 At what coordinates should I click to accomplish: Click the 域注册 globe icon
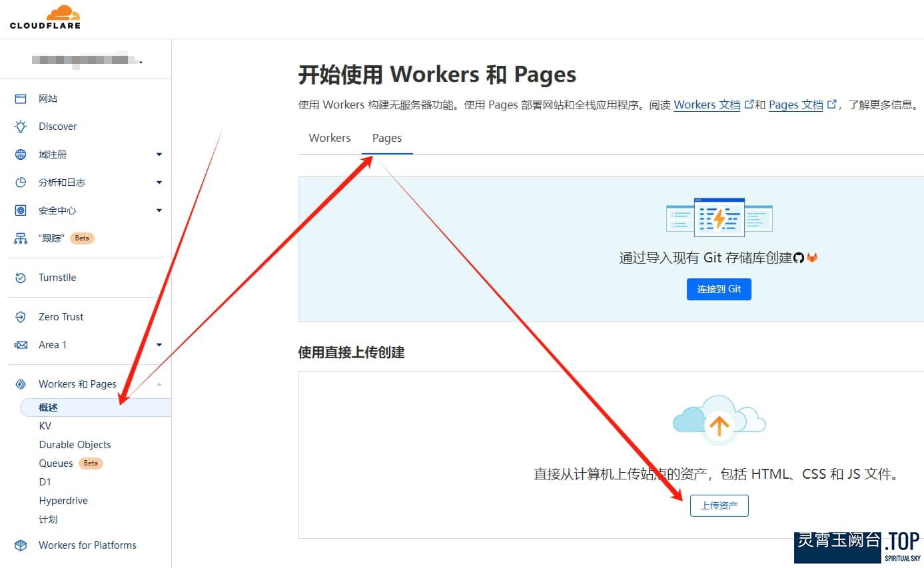21,154
